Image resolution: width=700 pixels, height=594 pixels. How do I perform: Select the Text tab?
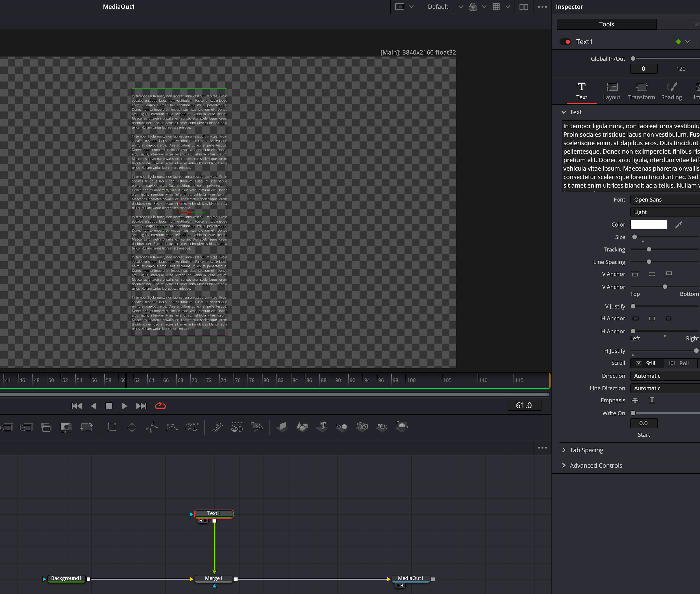582,91
